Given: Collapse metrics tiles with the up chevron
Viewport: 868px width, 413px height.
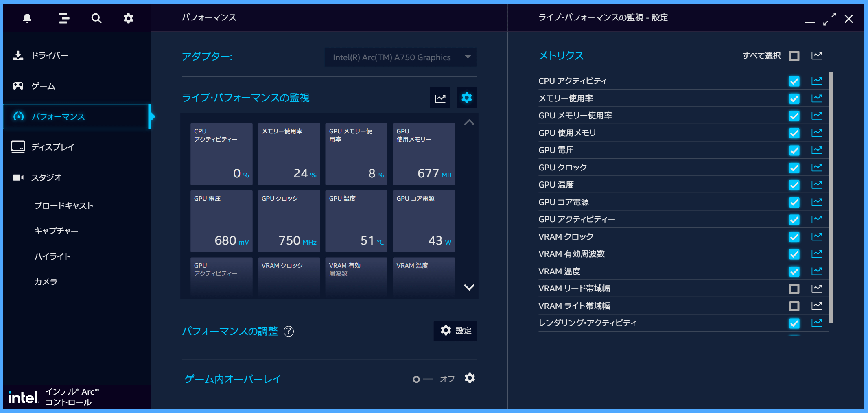Looking at the screenshot, I should click(469, 122).
